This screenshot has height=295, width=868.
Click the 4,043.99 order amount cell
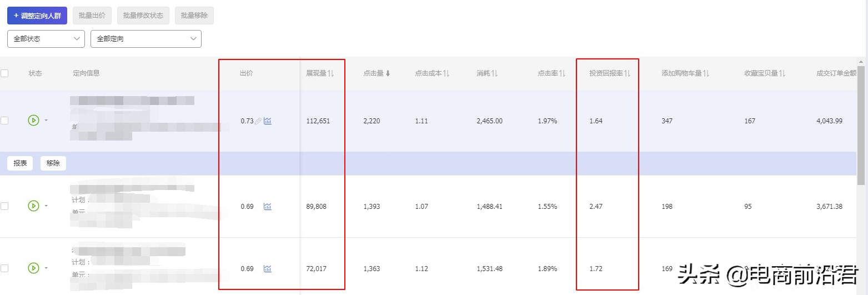point(829,121)
